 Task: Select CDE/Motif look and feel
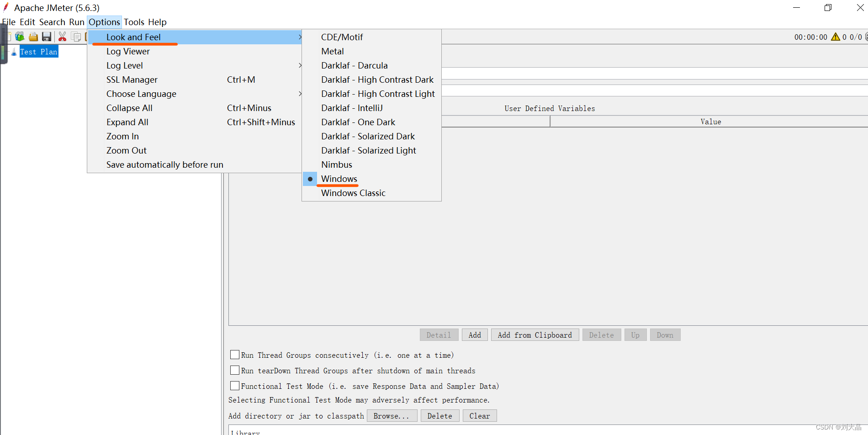pos(371,37)
